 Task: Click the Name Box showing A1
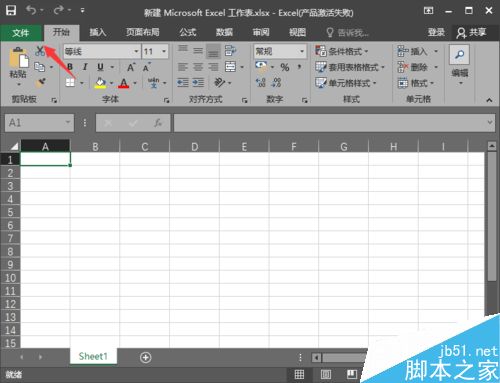click(39, 123)
